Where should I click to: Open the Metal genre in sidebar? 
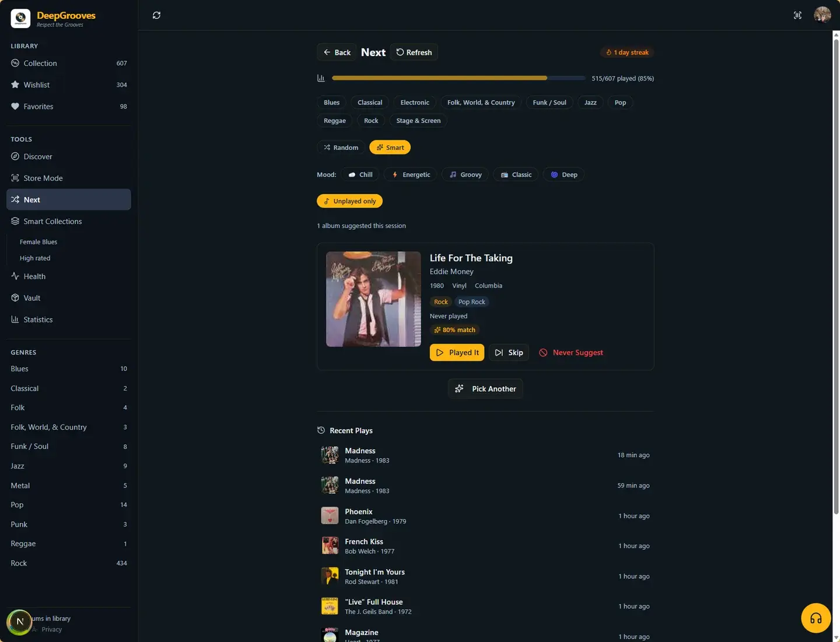[x=69, y=486]
